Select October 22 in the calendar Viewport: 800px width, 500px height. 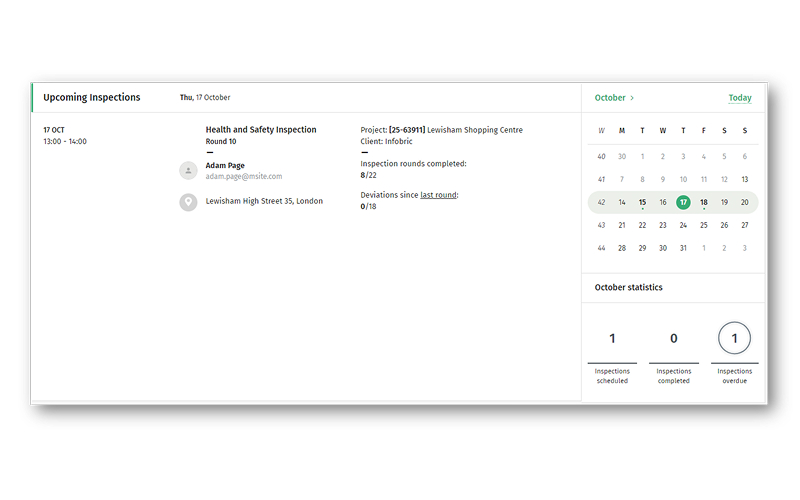[x=642, y=225]
